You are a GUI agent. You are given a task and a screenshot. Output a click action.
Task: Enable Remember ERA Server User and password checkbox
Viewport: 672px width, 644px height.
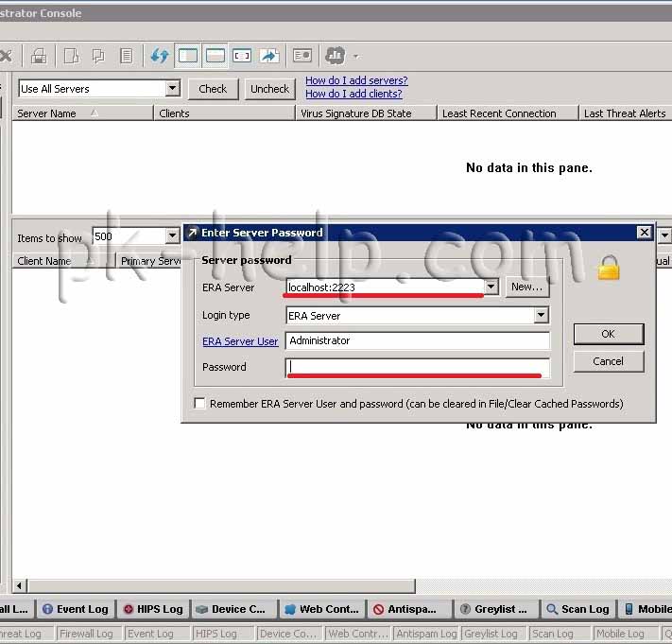coord(199,404)
